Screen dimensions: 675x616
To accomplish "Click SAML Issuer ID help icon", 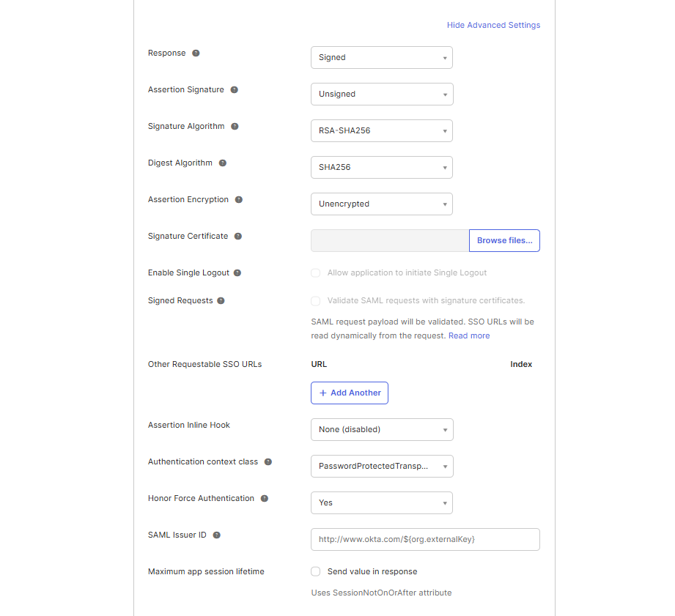I will (x=217, y=535).
